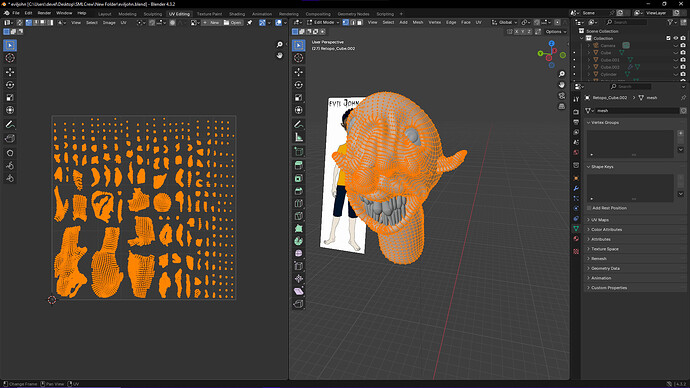Select the Smooth tool in viewport toolbar
Image resolution: width=690 pixels, height=388 pixels.
[x=298, y=253]
